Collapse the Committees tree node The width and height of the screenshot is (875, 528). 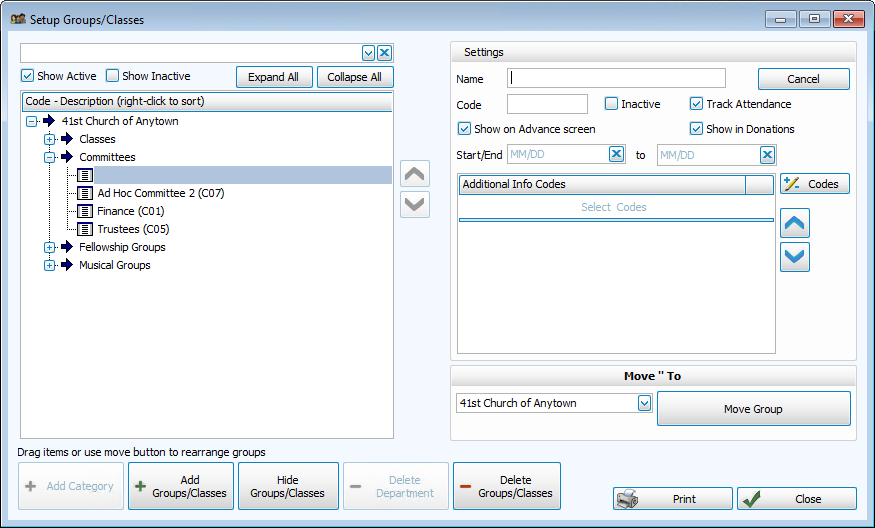click(x=49, y=157)
